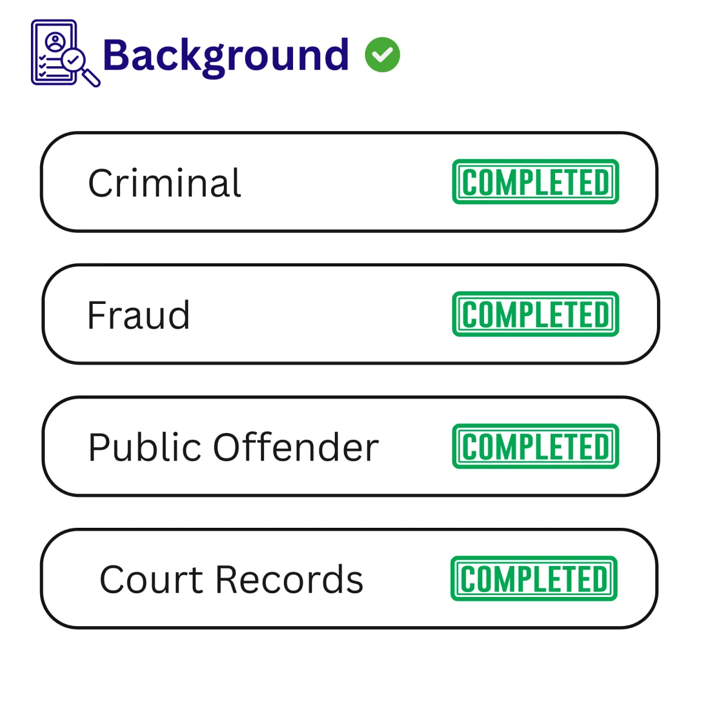
Task: Click the COMPLETED stamp beside Criminal
Action: click(536, 182)
